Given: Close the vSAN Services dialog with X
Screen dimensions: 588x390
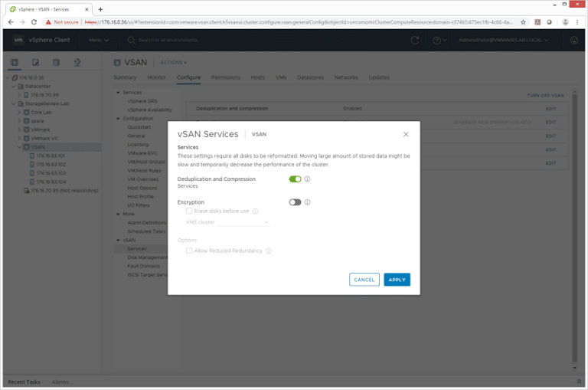Looking at the screenshot, I should point(406,134).
